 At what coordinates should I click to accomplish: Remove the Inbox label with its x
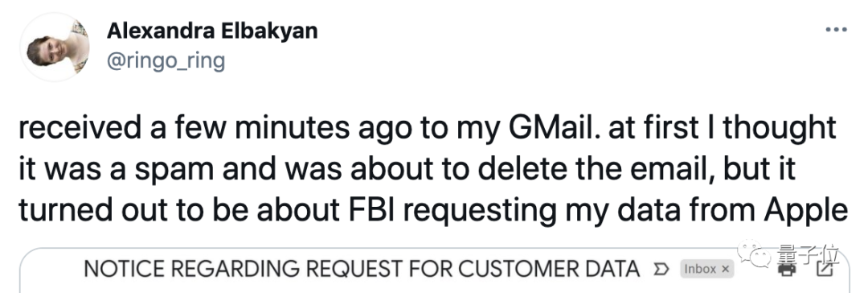click(725, 269)
